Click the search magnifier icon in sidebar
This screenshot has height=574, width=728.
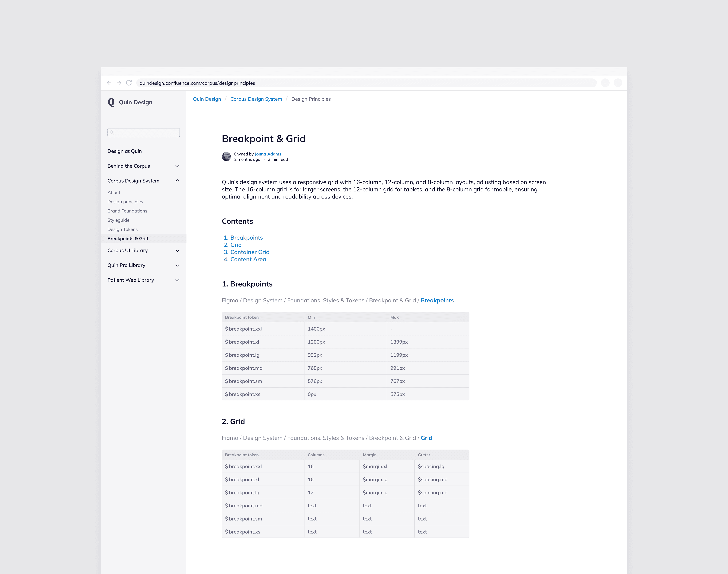click(112, 132)
